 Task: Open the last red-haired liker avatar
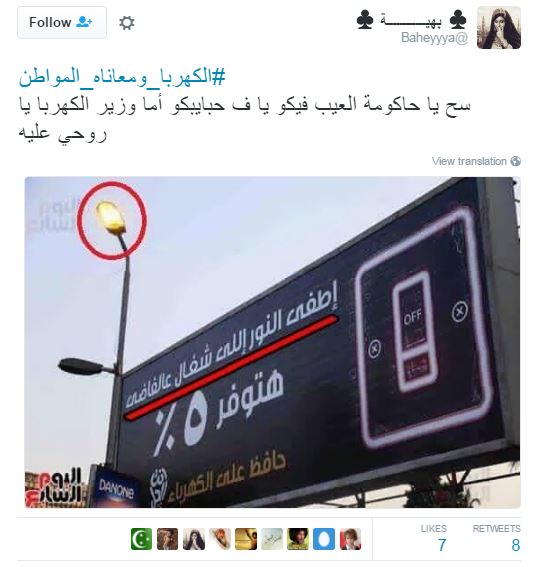350,539
